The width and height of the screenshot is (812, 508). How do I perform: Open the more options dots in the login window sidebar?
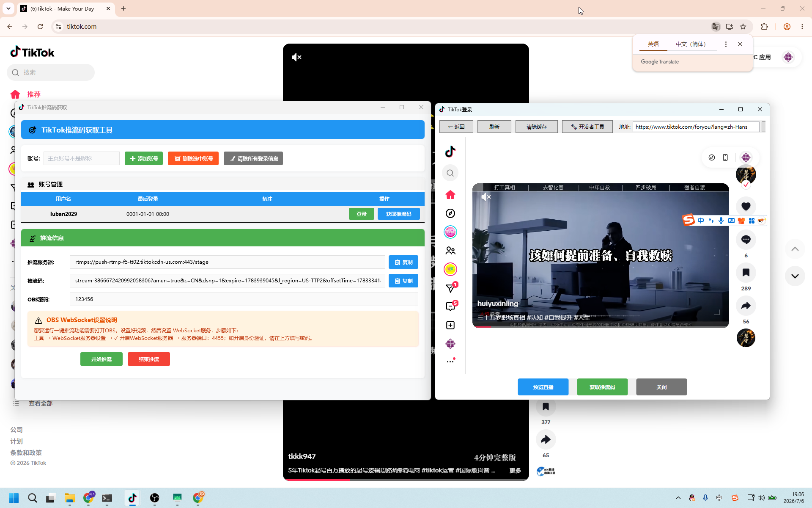(450, 361)
